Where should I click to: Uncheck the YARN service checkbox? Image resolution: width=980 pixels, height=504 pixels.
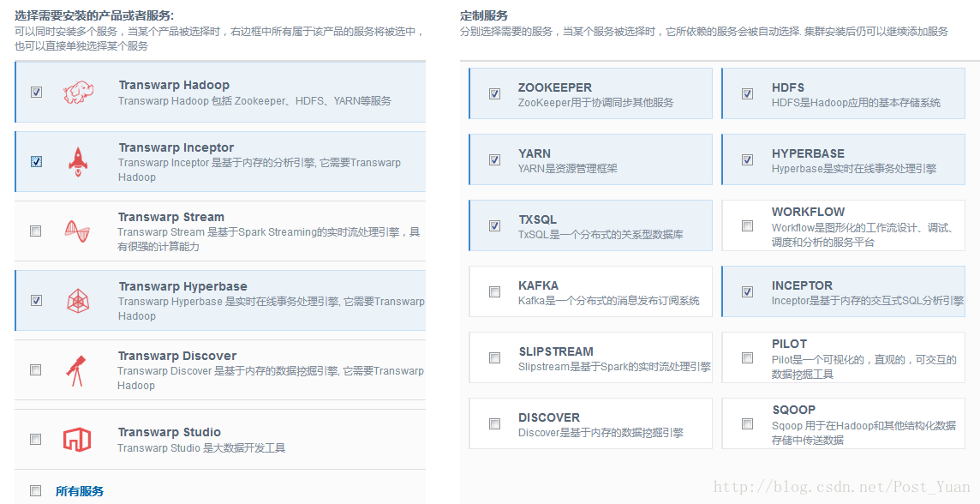click(494, 159)
